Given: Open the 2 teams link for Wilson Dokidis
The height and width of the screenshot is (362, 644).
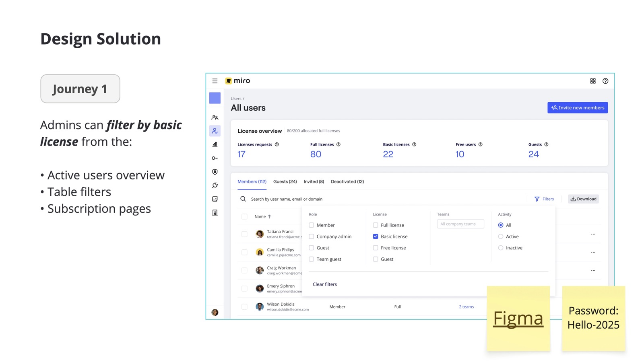Looking at the screenshot, I should [x=466, y=307].
